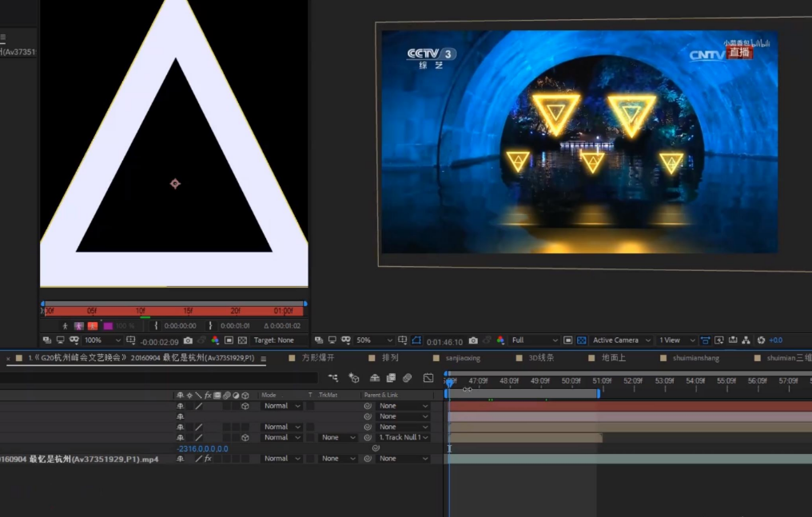Click the -0:00:02:09 timecode in left viewer
The width and height of the screenshot is (812, 517).
click(160, 341)
